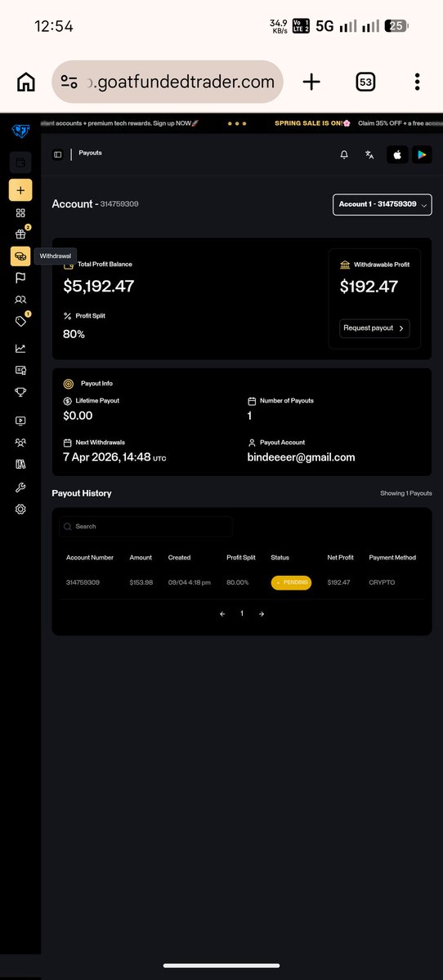Viewport: 443px width, 980px height.
Task: Click the Showing 1 Payouts label
Action: [406, 493]
